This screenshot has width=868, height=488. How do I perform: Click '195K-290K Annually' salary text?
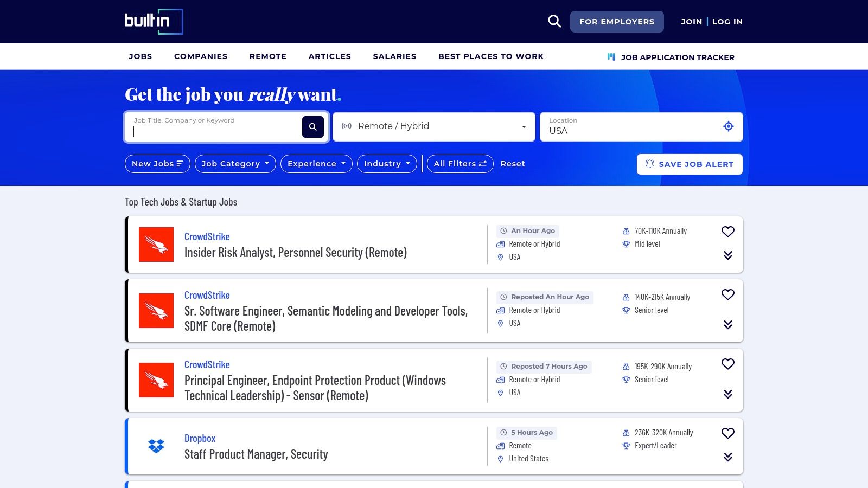[x=663, y=367]
